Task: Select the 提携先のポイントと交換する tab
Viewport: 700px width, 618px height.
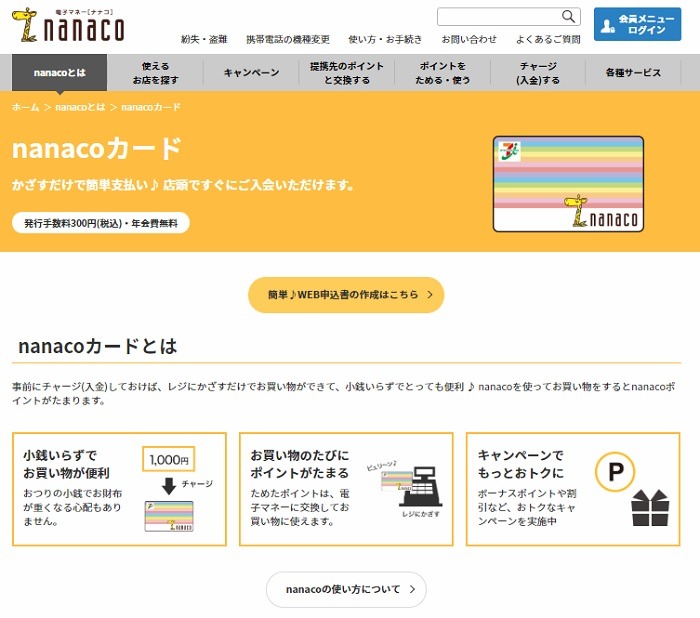Action: 347,73
